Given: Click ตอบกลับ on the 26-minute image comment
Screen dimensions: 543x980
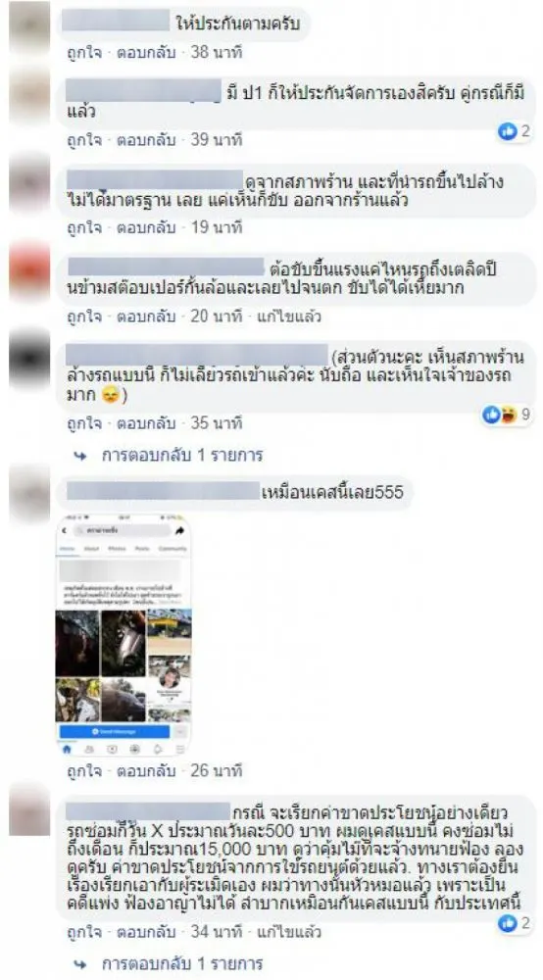Looking at the screenshot, I should click(x=146, y=770).
